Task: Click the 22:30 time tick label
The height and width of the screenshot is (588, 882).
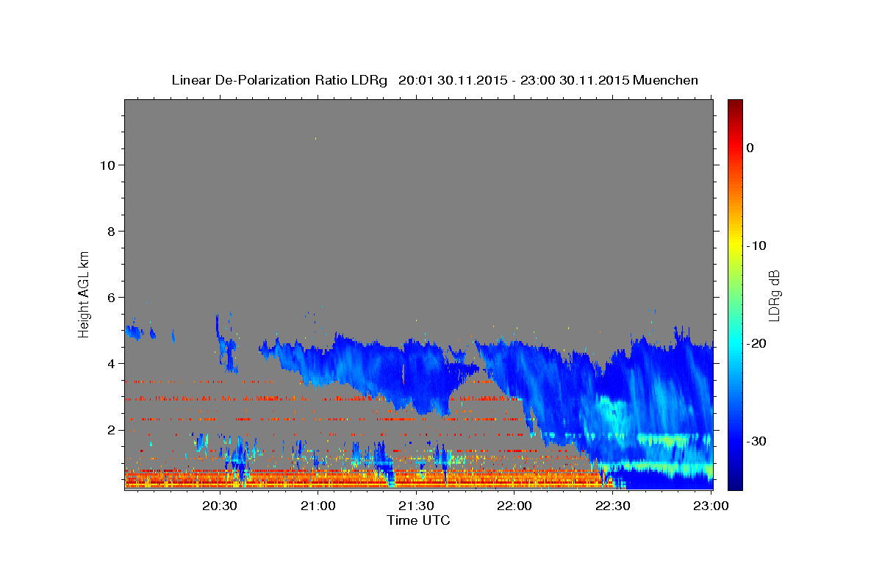Action: coord(612,506)
